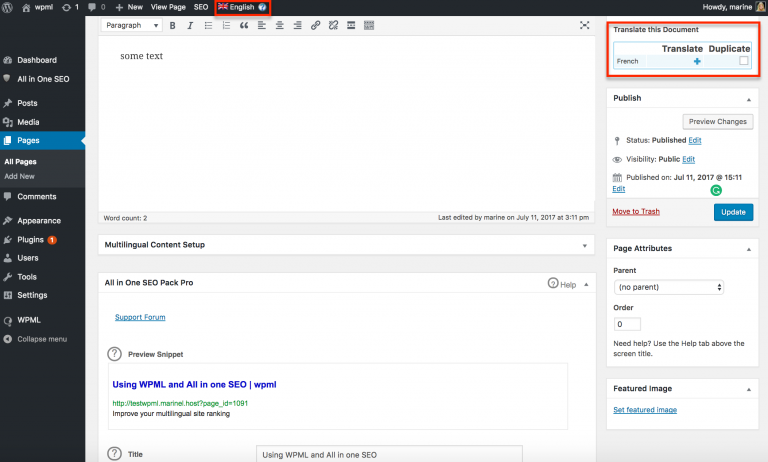Toggle bold formatting in editor toolbar
768x462 pixels.
click(172, 25)
